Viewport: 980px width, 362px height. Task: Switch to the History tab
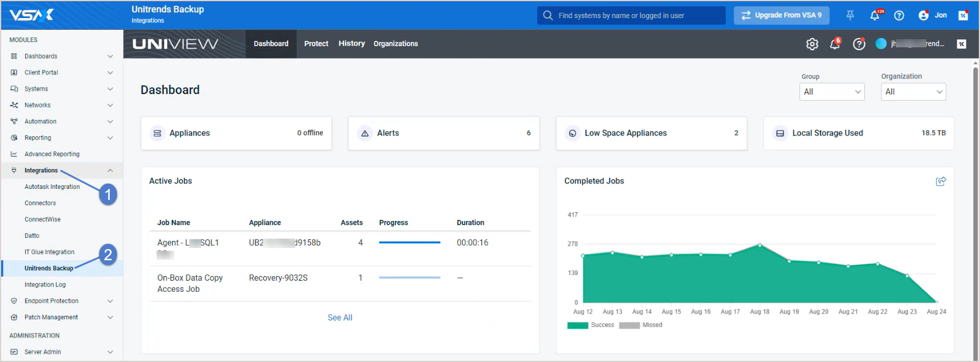click(x=352, y=44)
